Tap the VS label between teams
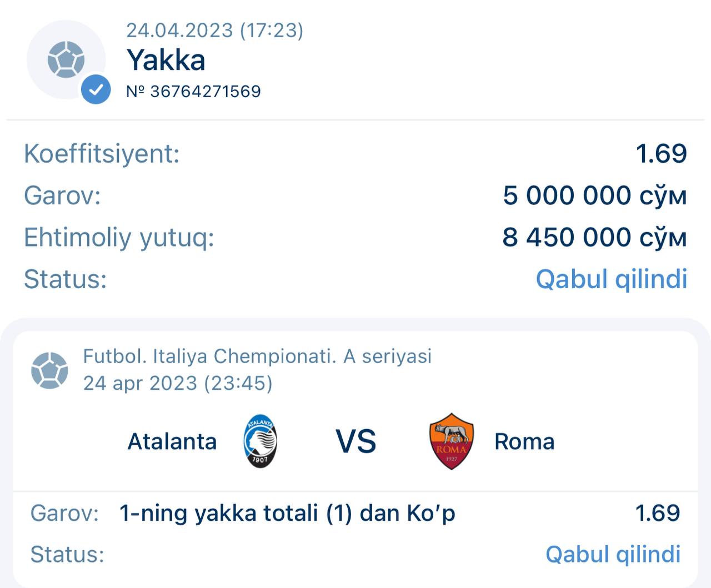711x588 pixels. [x=355, y=442]
